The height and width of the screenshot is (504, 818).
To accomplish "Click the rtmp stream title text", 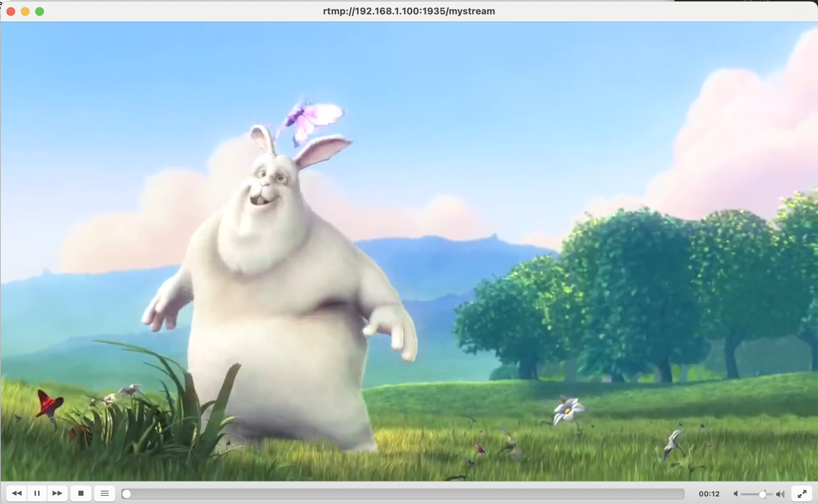I will 409,11.
